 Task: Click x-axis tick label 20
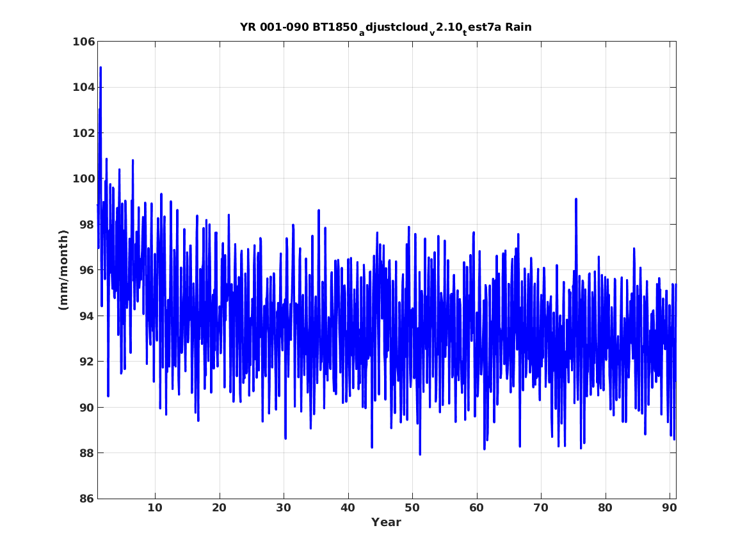(219, 508)
